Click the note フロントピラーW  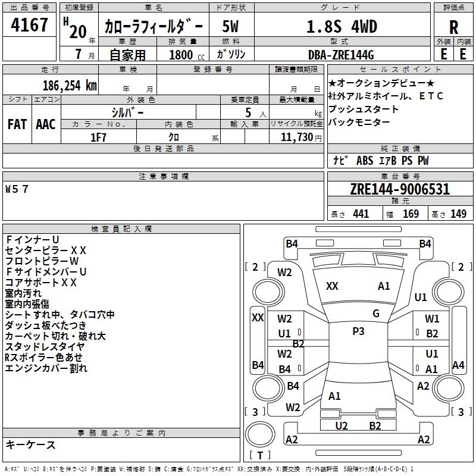[x=42, y=261]
